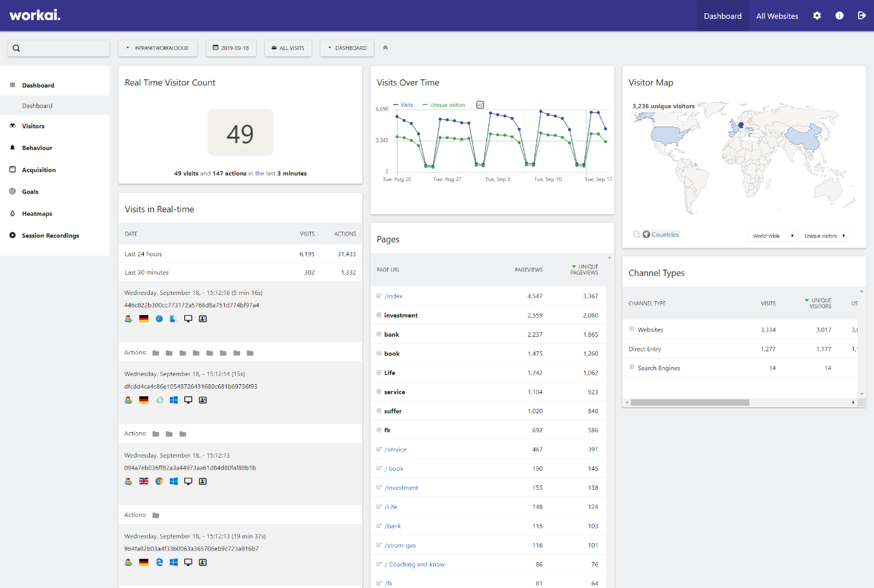Collapse the selector bar with double chevron
This screenshot has width=874, height=588.
pos(385,48)
